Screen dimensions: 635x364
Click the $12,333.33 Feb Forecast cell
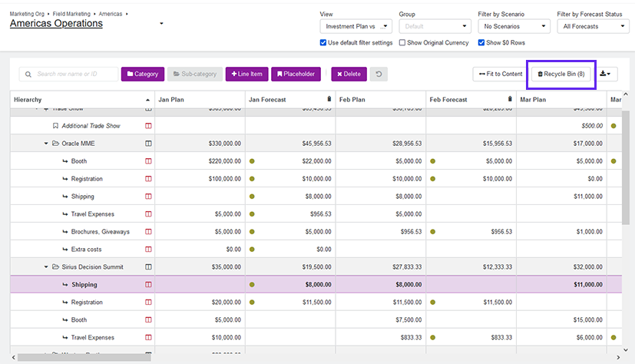coord(471,266)
